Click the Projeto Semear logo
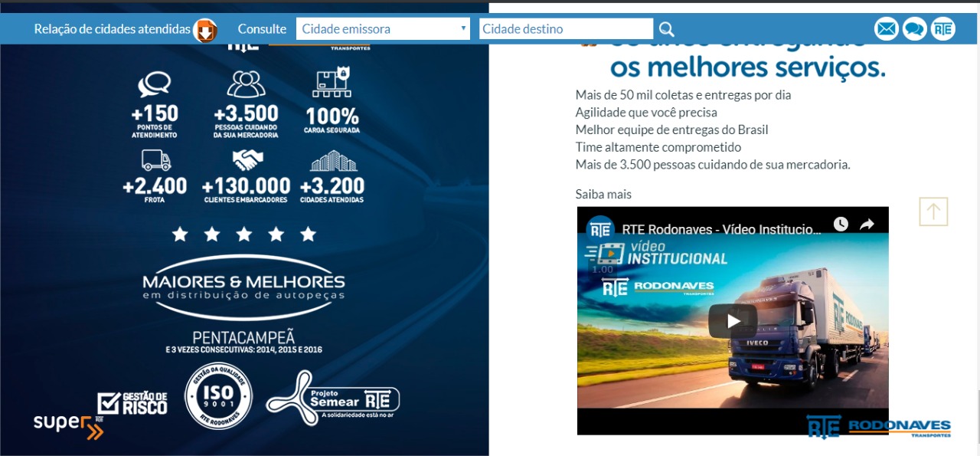 (x=333, y=398)
